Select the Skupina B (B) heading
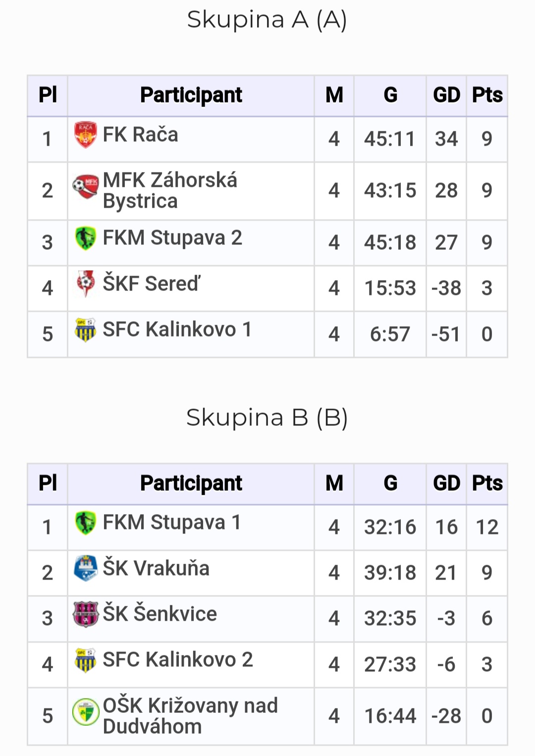535x756 pixels. coord(267,418)
